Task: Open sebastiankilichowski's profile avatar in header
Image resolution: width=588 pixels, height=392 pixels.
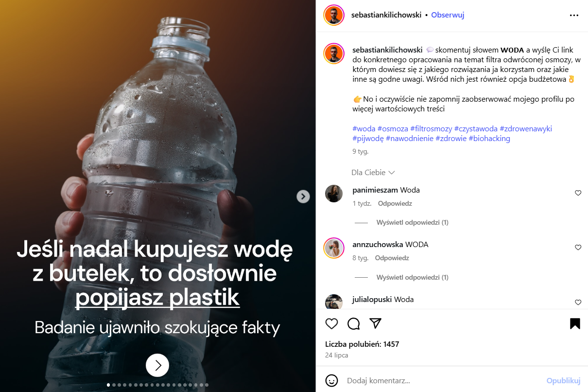Action: click(334, 15)
